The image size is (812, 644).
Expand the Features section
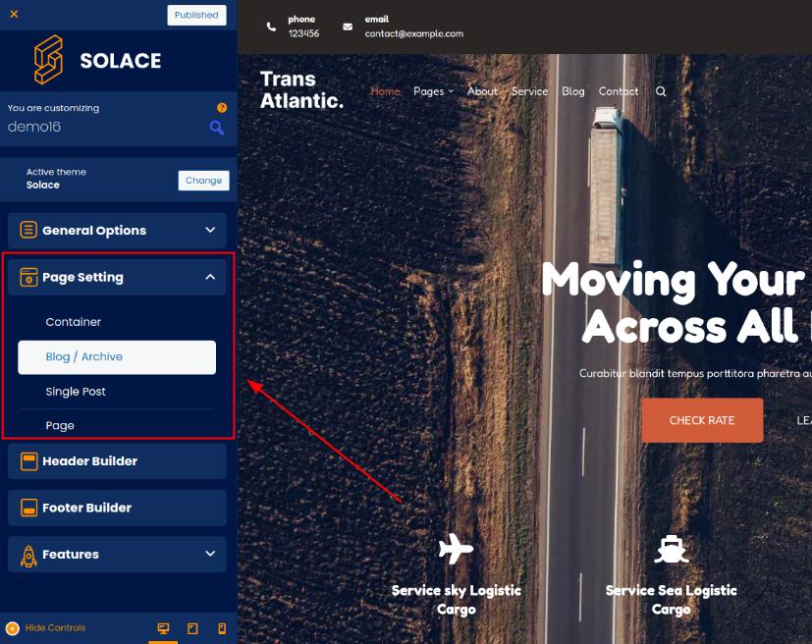tap(117, 555)
